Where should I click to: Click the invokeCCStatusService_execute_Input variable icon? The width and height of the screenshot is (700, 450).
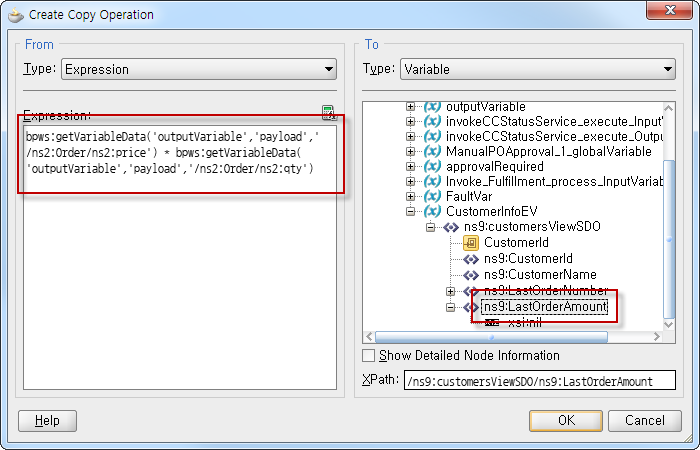(432, 121)
